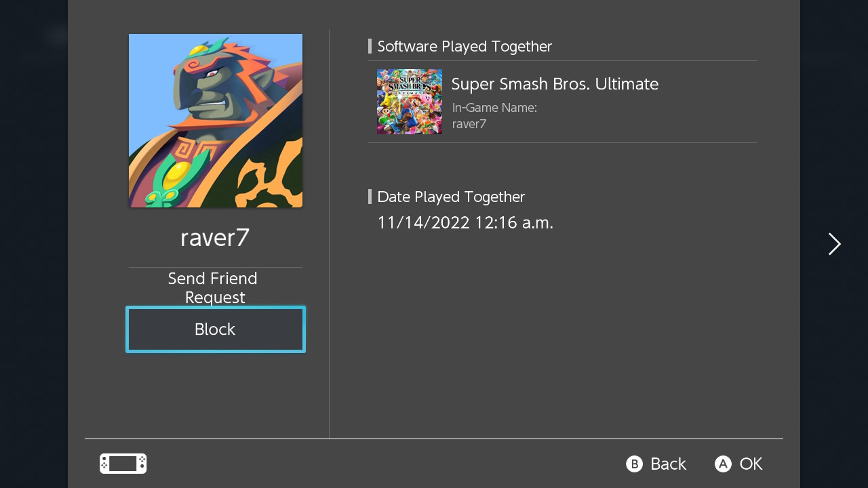Click the B button icon
This screenshot has width=868, height=488.
pos(634,464)
